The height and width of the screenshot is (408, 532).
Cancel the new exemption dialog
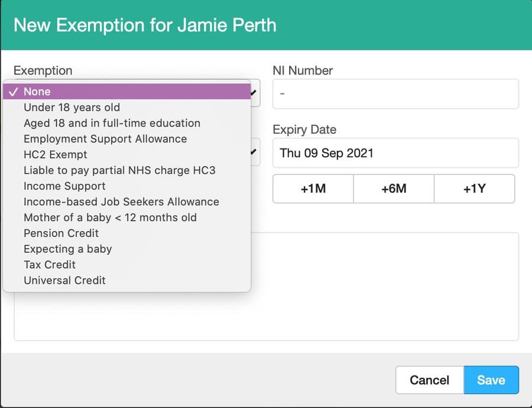coord(429,380)
